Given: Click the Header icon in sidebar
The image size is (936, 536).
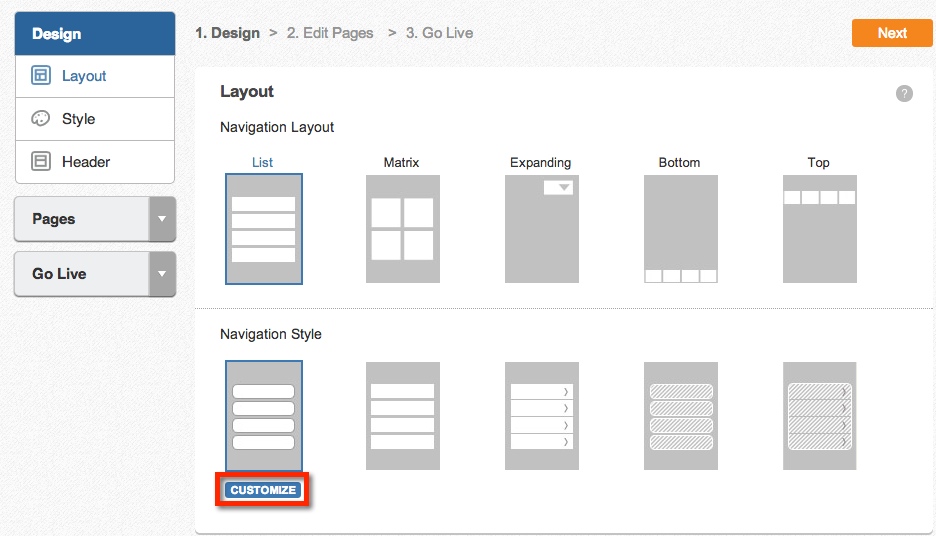Looking at the screenshot, I should pyautogui.click(x=41, y=161).
